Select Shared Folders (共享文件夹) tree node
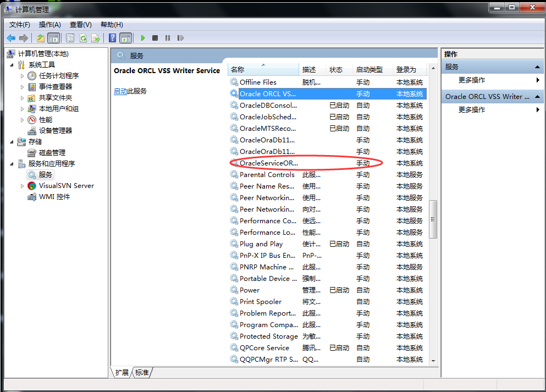 56,98
